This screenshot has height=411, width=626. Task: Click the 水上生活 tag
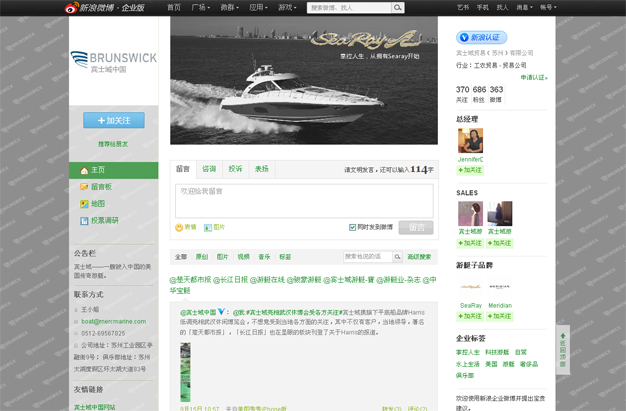[468, 364]
